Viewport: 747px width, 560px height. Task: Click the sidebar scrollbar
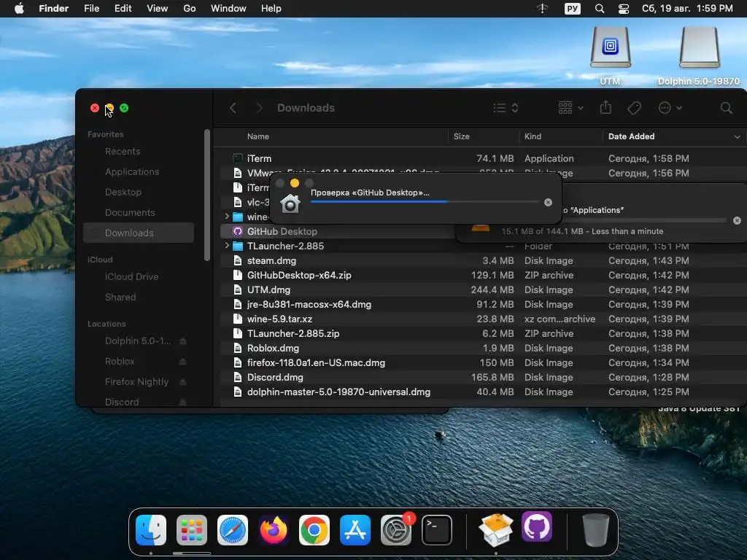[206, 195]
